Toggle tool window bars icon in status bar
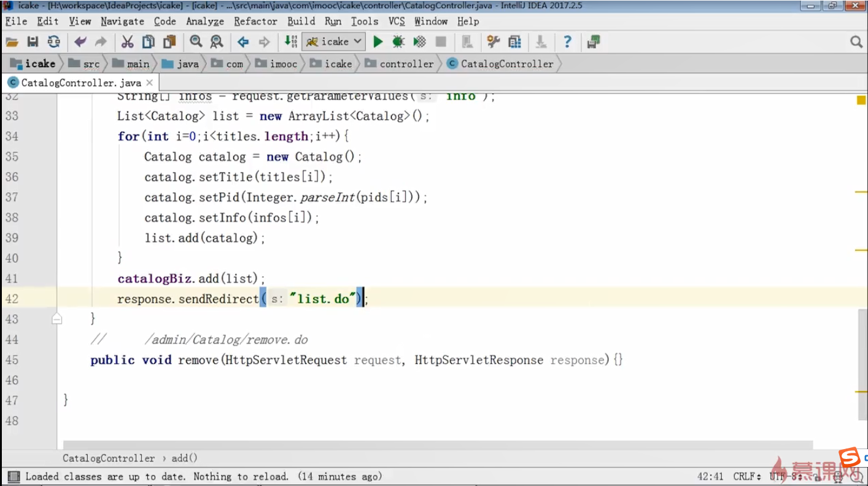The width and height of the screenshot is (868, 486). (x=12, y=477)
